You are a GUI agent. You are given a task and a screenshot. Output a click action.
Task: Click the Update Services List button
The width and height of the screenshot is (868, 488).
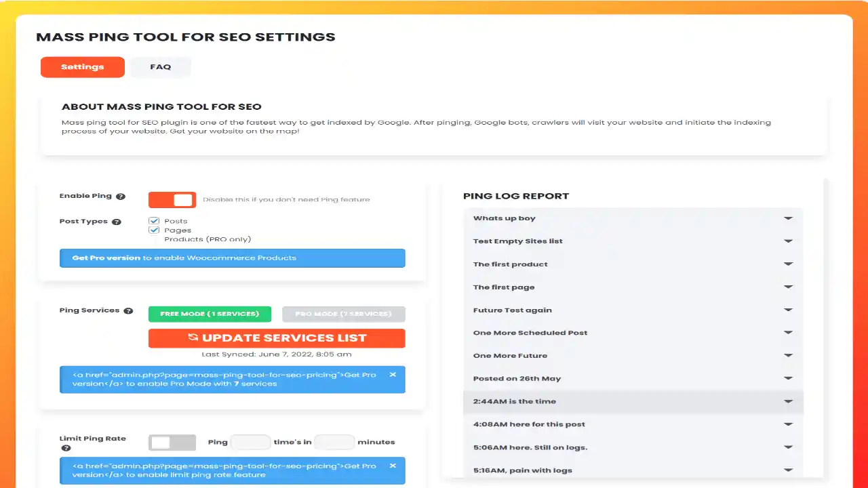[277, 338]
